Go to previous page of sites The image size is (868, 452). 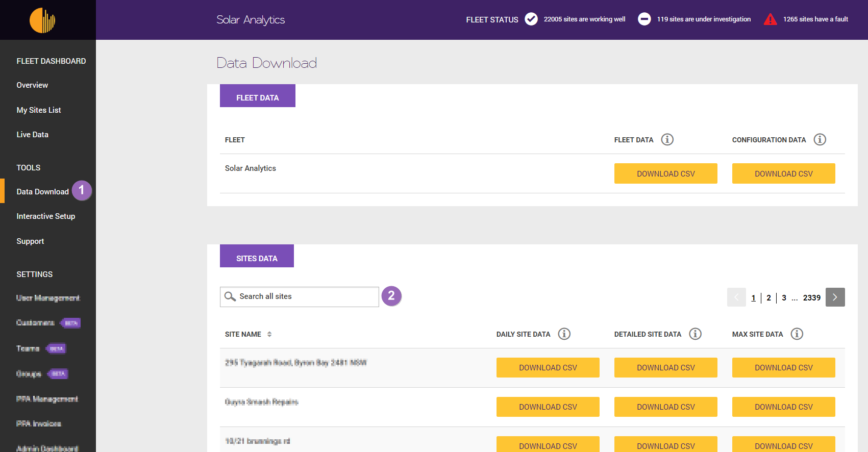click(x=736, y=297)
